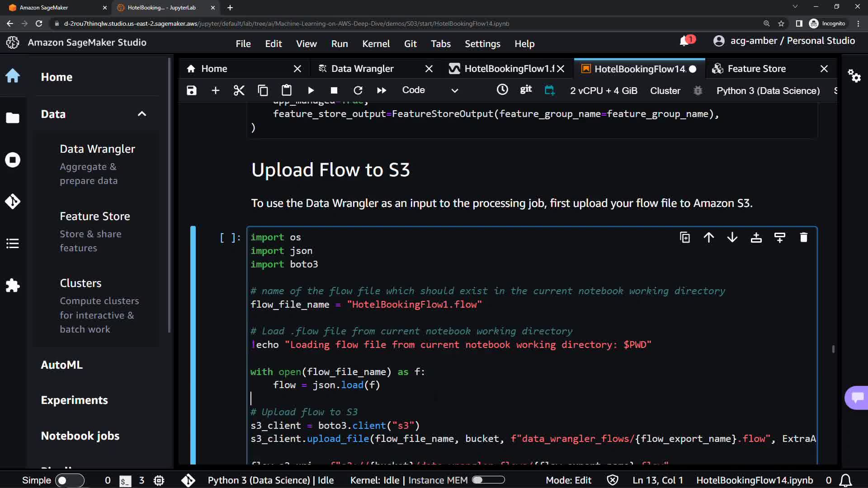868x488 pixels.
Task: Toggle Simple interface mode
Action: (x=70, y=480)
